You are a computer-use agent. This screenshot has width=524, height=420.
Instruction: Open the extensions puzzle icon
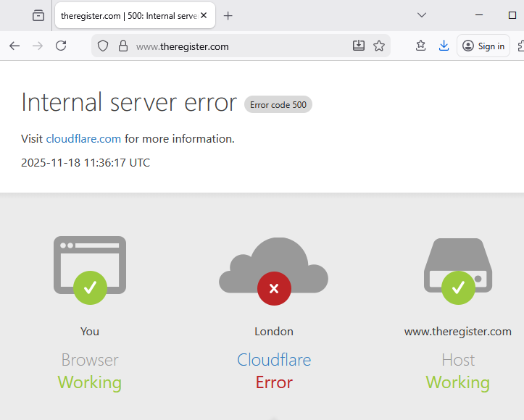coord(520,46)
